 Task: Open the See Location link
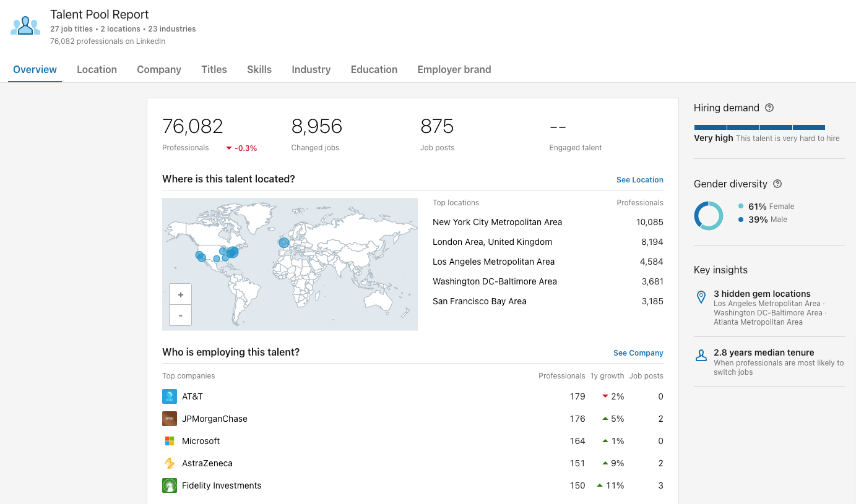pyautogui.click(x=640, y=180)
